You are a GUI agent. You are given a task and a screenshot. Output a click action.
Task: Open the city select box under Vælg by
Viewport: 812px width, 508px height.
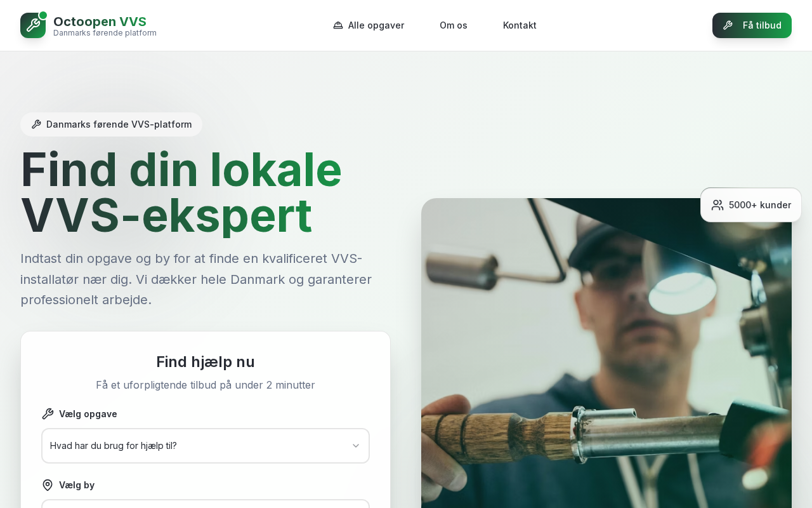click(206, 504)
